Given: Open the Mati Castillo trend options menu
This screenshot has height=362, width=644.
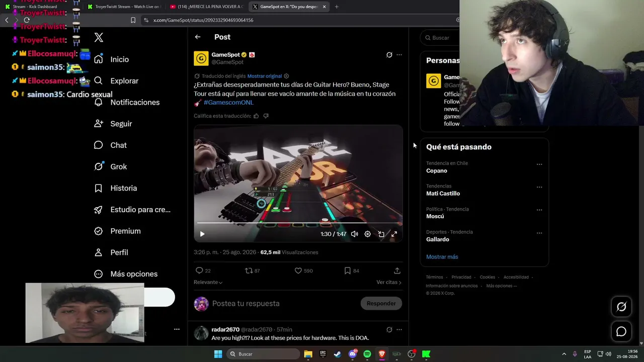Looking at the screenshot, I should click(x=539, y=187).
